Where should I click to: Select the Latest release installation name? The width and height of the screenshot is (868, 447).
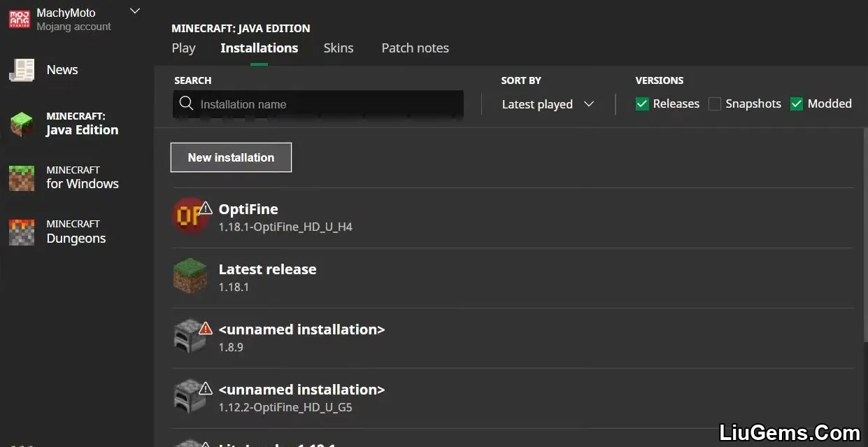(267, 269)
